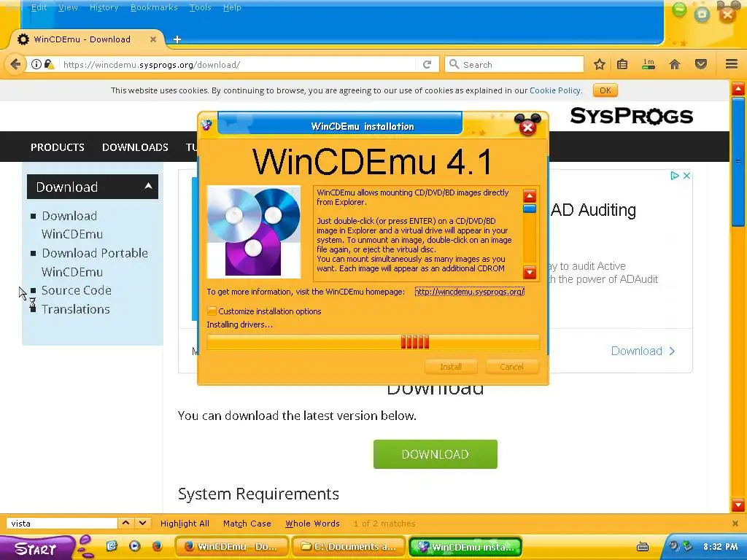747x560 pixels.
Task: Close the WinCDEmu installation dialog
Action: 528,127
